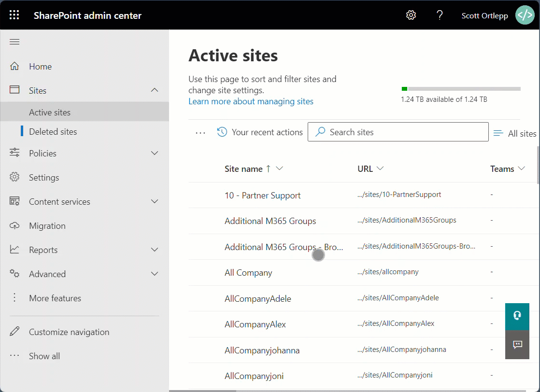Open Deleted sites page
The height and width of the screenshot is (392, 540).
(53, 131)
